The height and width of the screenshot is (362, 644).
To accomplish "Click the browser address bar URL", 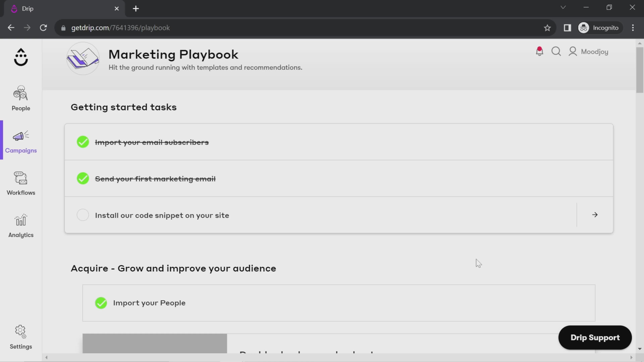I will pos(121,27).
